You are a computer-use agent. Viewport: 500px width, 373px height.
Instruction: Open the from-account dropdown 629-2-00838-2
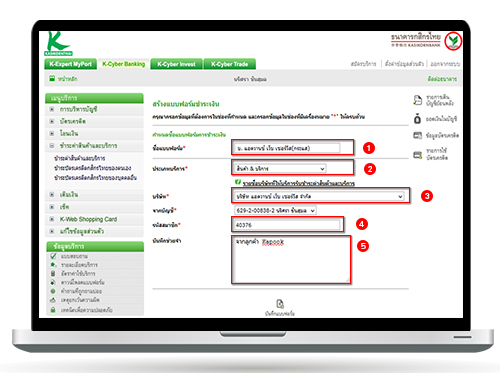(275, 210)
